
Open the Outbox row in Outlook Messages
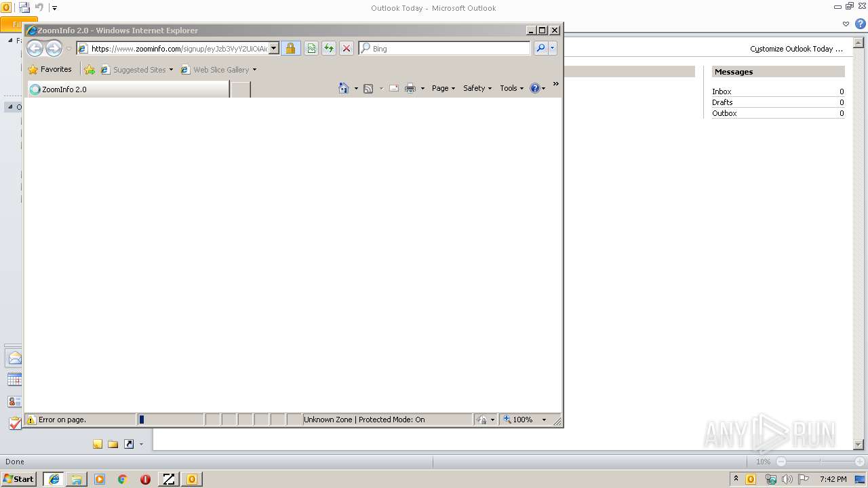coord(778,113)
